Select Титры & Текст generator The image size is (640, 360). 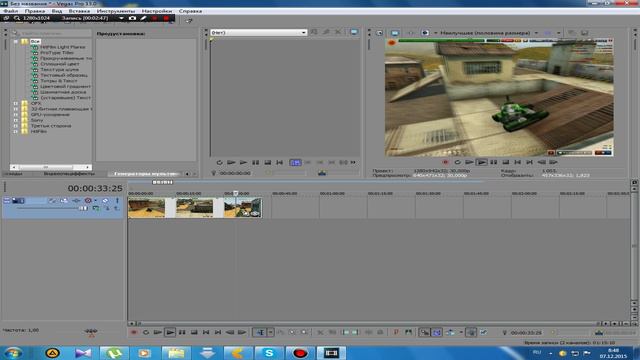(x=58, y=81)
